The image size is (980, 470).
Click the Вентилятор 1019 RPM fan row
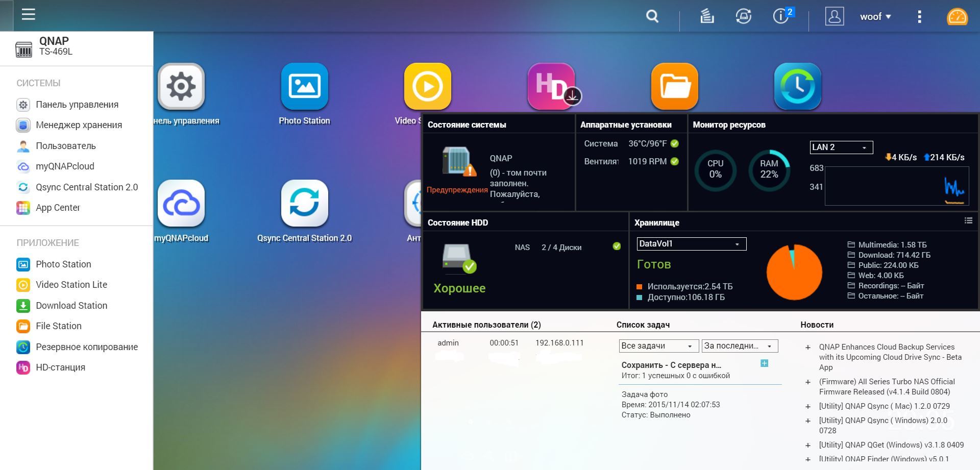coord(631,162)
